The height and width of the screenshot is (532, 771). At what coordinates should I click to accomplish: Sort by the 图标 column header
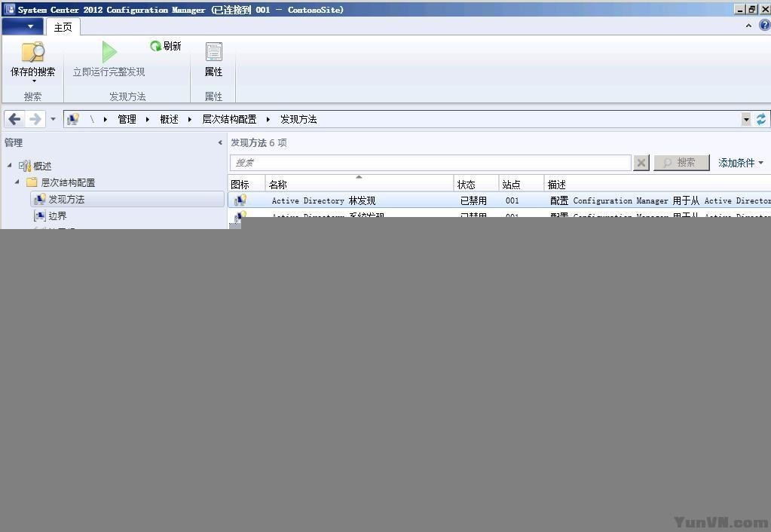point(246,185)
